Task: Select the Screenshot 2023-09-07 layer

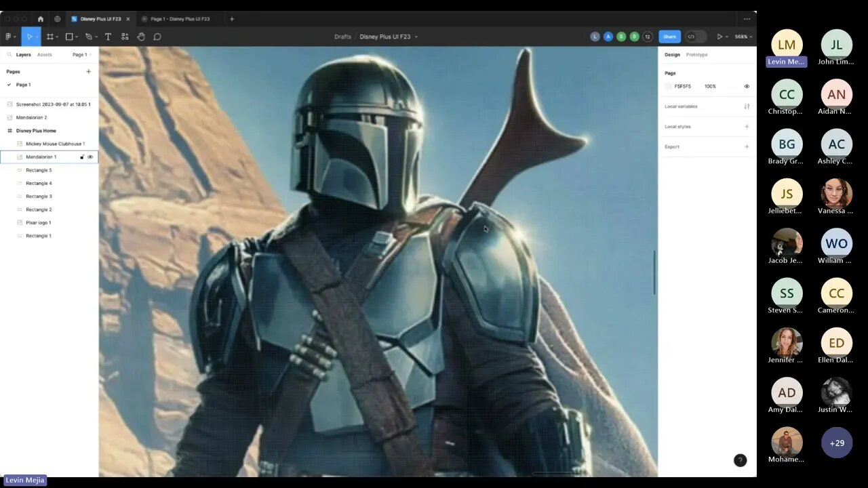Action: click(49, 104)
